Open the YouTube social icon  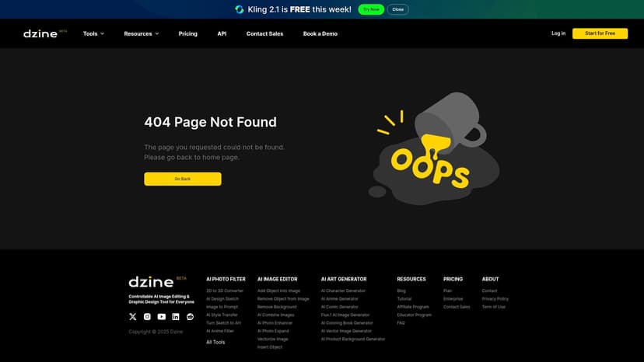[161, 317]
